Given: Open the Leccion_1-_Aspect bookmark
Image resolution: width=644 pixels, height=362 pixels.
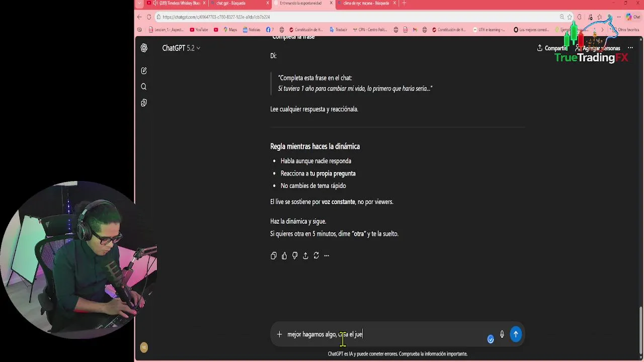Looking at the screenshot, I should (x=166, y=30).
